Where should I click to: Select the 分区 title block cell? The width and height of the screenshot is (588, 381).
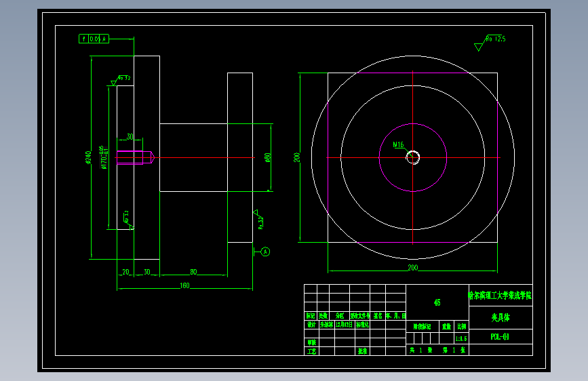coord(340,316)
